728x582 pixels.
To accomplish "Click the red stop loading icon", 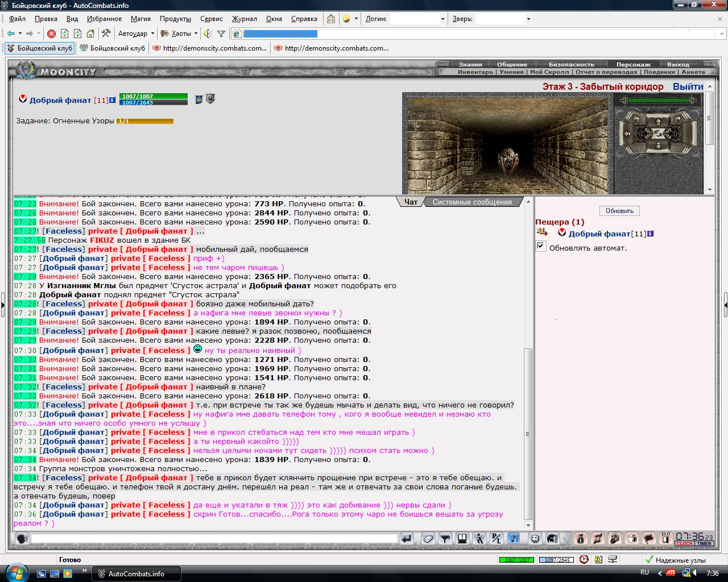I will 51,34.
